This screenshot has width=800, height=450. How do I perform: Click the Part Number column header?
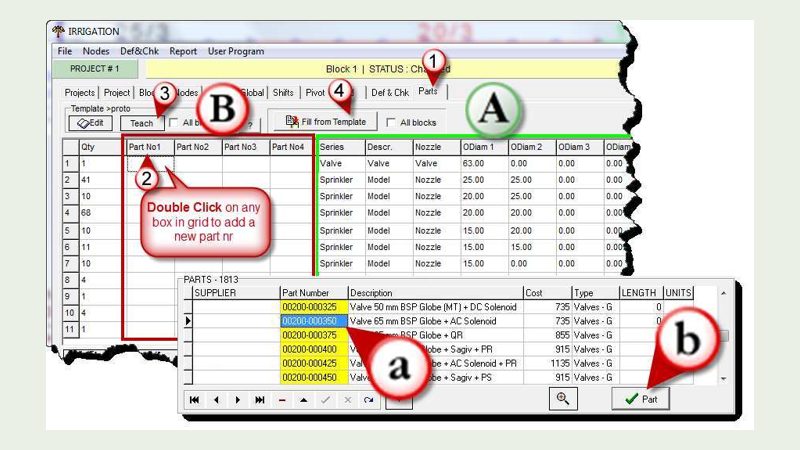tap(314, 293)
